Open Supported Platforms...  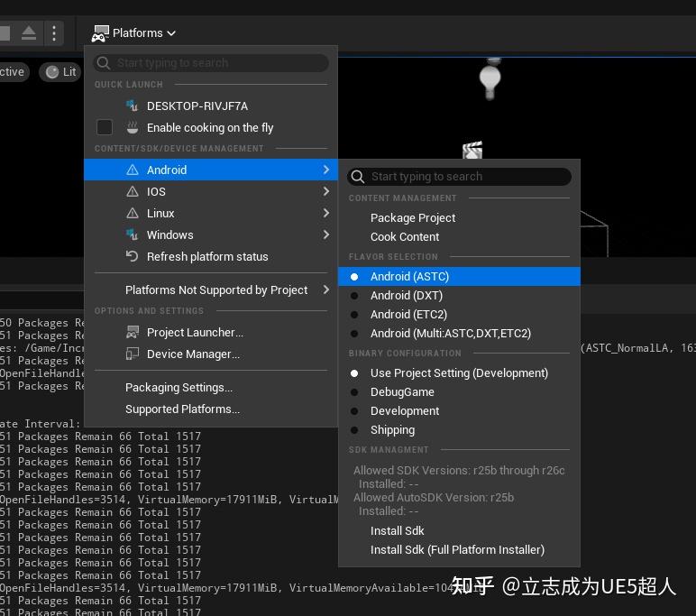click(x=211, y=409)
